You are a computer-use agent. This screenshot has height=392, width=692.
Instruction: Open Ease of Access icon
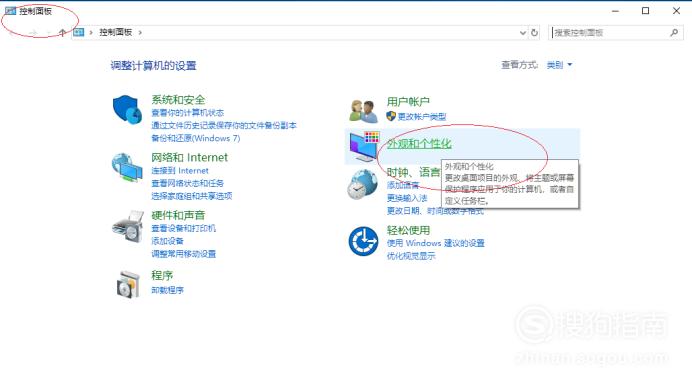363,241
